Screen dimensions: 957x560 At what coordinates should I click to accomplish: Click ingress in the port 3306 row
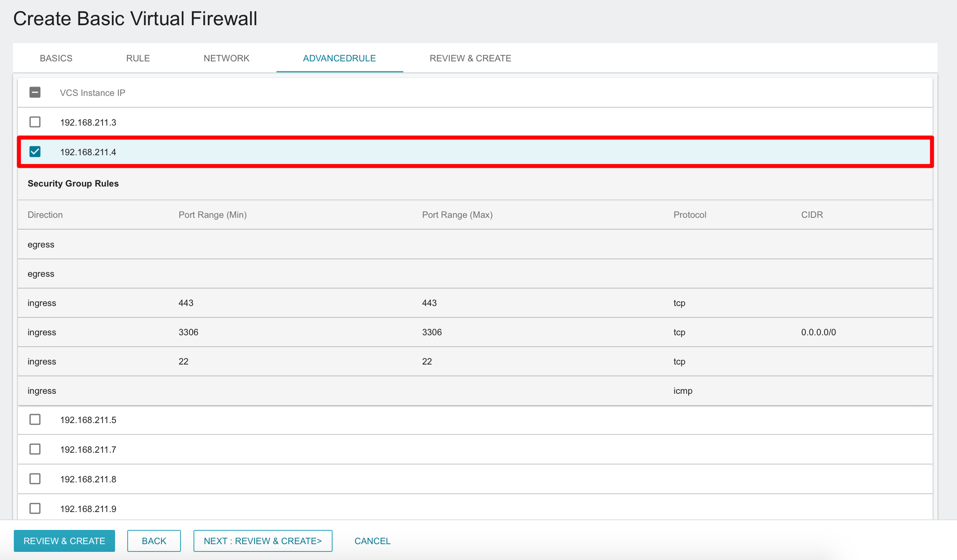pyautogui.click(x=42, y=332)
